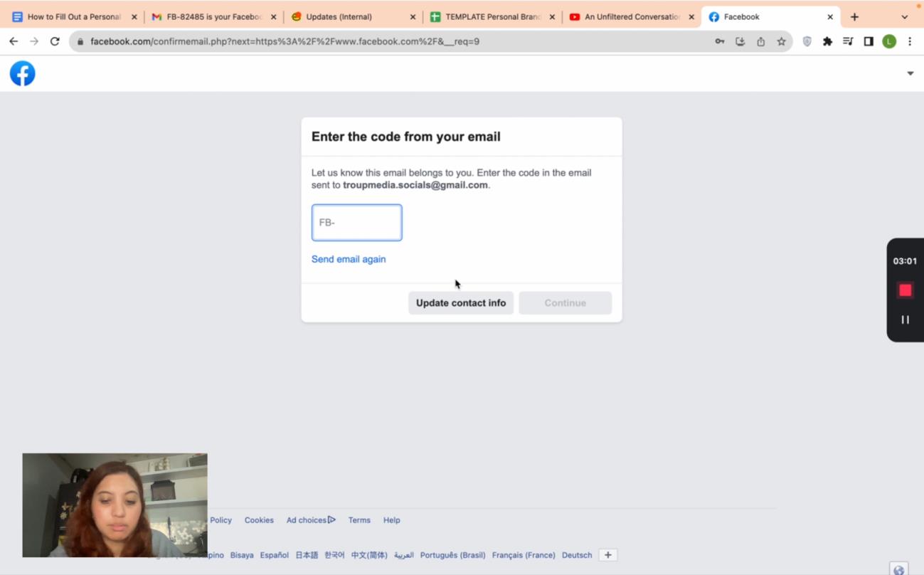Expand tab search chevron

click(904, 16)
